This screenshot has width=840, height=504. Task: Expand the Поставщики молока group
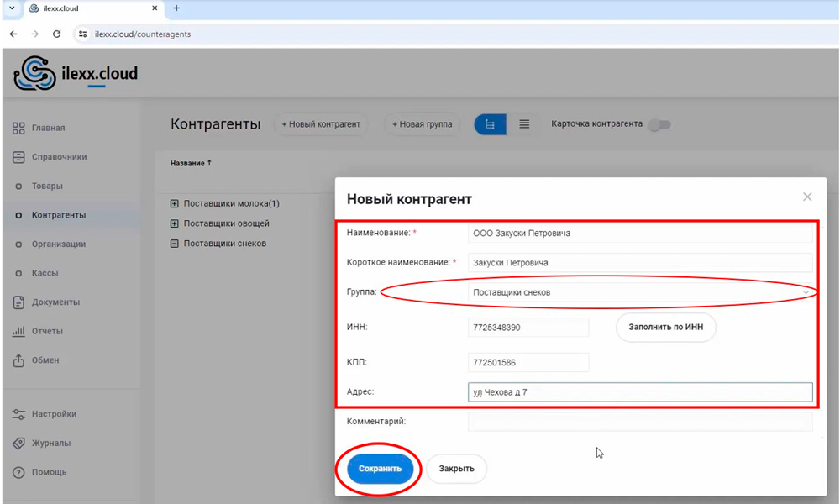point(175,204)
